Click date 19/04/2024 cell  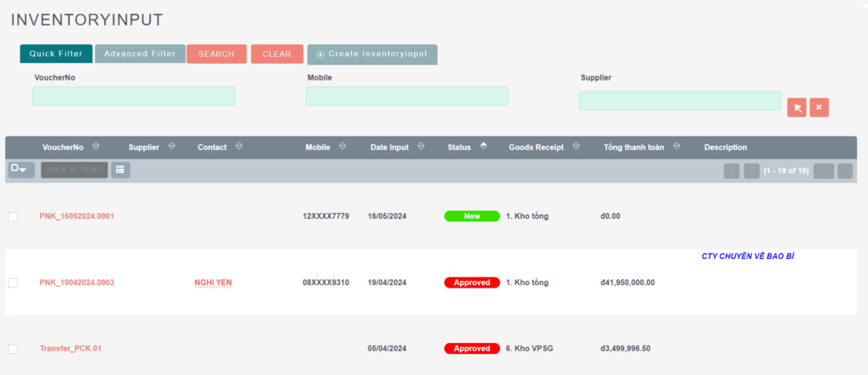tap(387, 283)
